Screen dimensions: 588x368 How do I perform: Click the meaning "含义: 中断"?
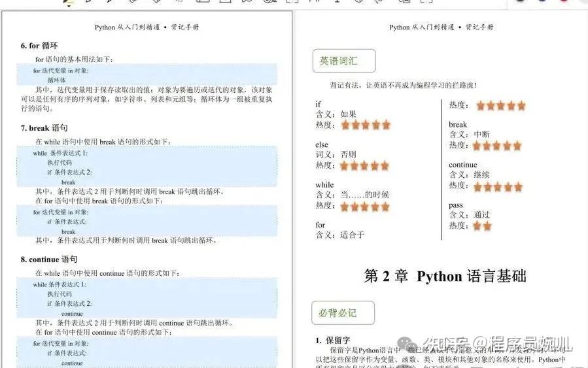tap(469, 134)
